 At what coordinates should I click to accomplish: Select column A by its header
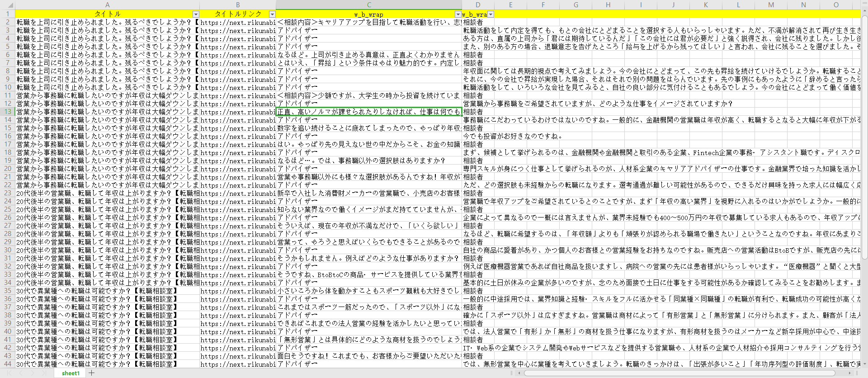(x=107, y=5)
